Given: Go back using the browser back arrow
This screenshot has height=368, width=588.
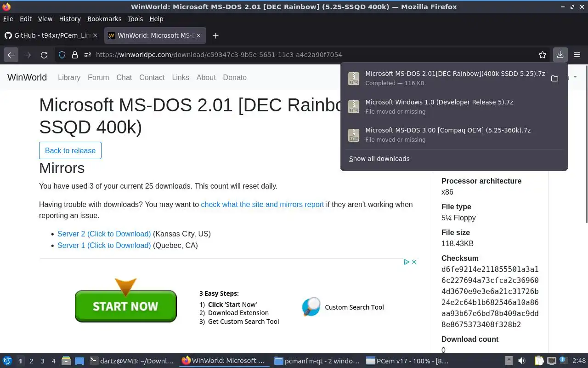Looking at the screenshot, I should coord(11,55).
